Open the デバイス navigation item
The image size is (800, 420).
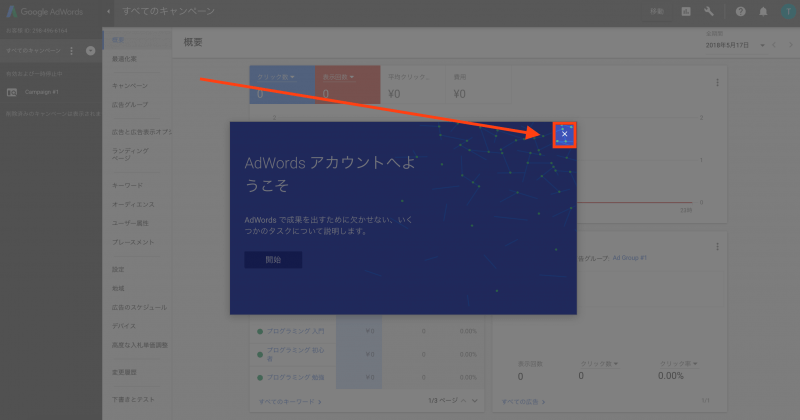tap(124, 326)
